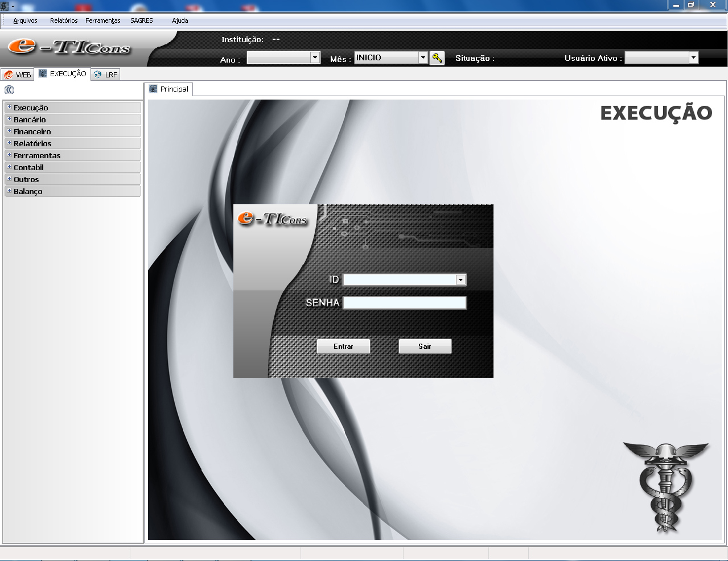Click the SENHA password field
Image resolution: width=728 pixels, height=561 pixels.
click(404, 303)
